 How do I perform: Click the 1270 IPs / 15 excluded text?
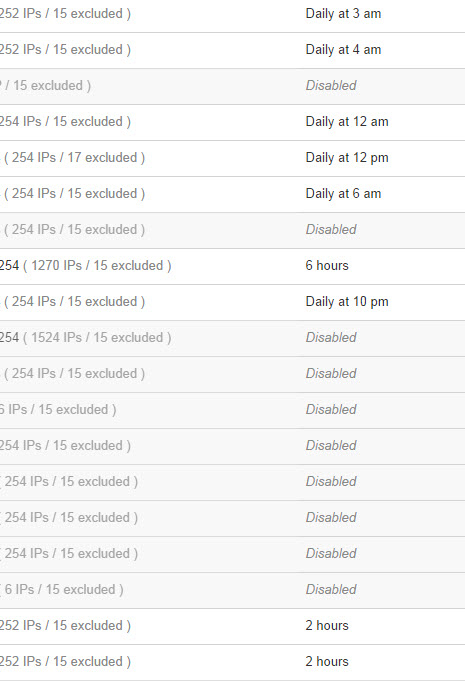97,266
